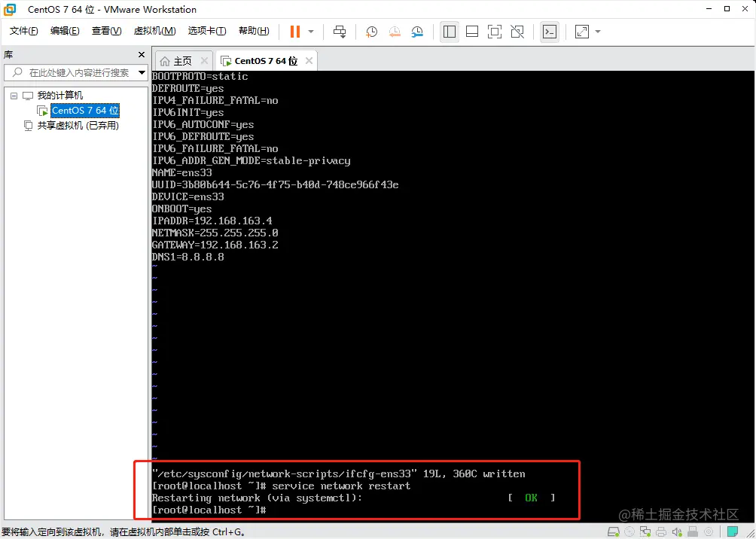Click the GATEWAY=192.168.163.2 line

tap(215, 245)
